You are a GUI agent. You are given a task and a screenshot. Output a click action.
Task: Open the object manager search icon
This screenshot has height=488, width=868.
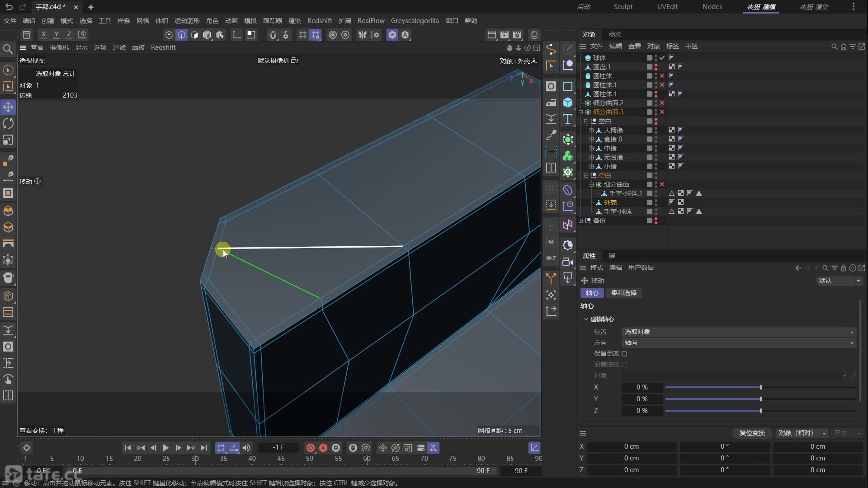pos(835,47)
